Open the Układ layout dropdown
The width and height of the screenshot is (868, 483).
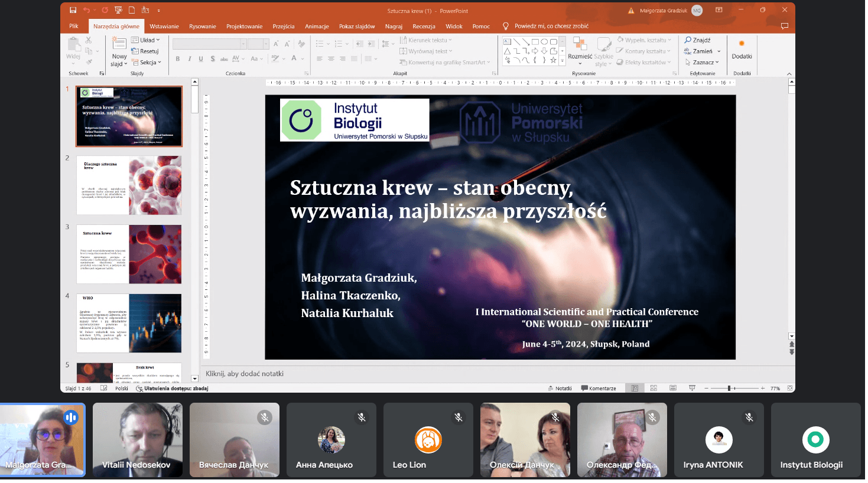click(145, 40)
